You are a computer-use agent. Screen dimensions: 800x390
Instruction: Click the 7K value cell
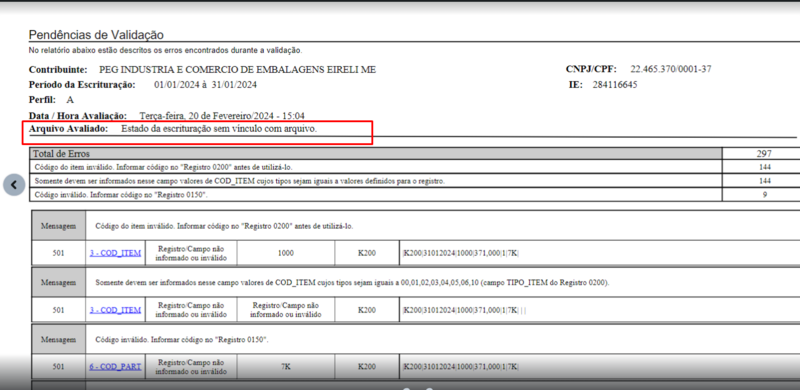[286, 367]
